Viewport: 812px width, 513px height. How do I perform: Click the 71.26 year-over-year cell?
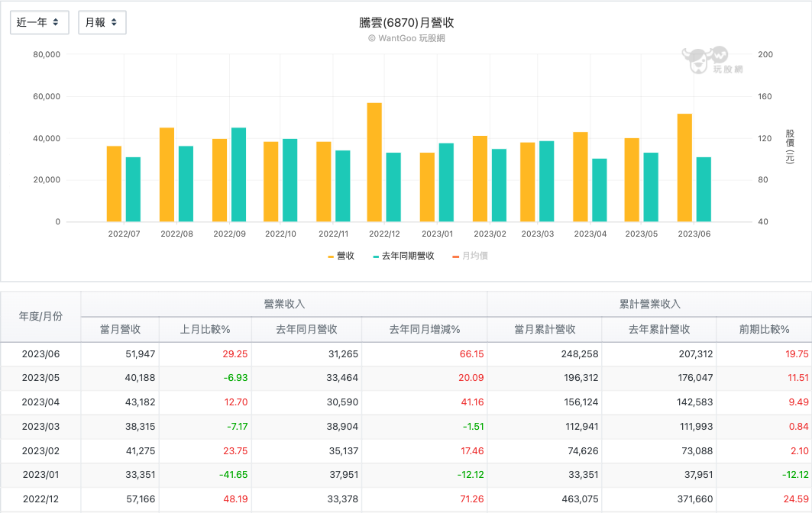(425, 499)
